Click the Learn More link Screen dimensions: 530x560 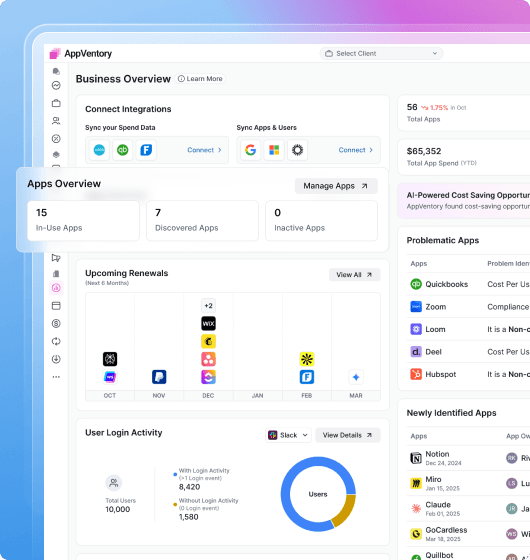point(200,79)
